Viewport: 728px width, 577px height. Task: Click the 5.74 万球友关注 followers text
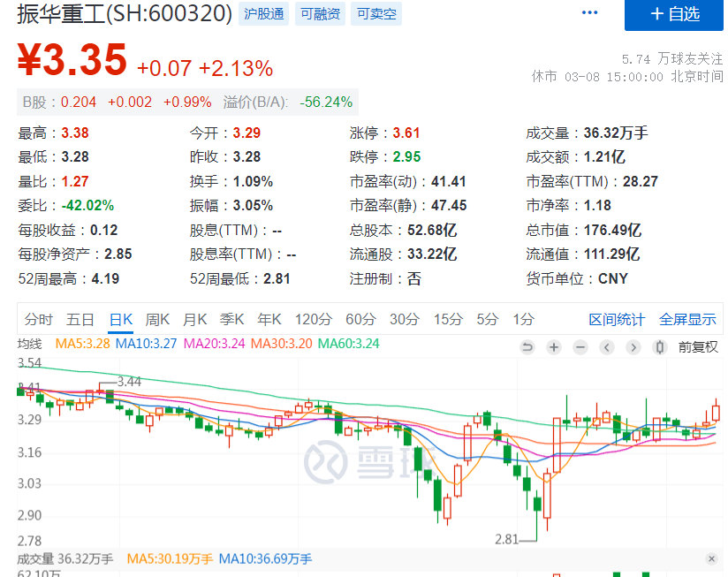672,59
